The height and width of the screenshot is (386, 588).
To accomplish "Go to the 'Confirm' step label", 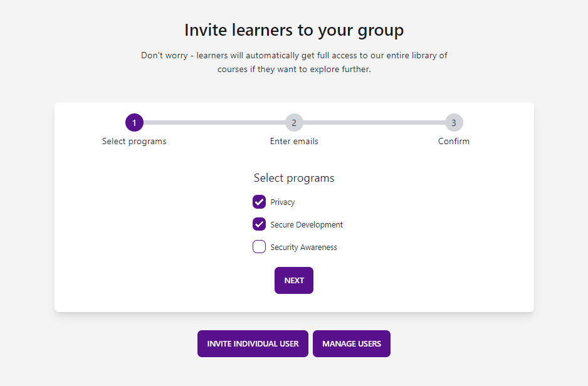I will (454, 141).
